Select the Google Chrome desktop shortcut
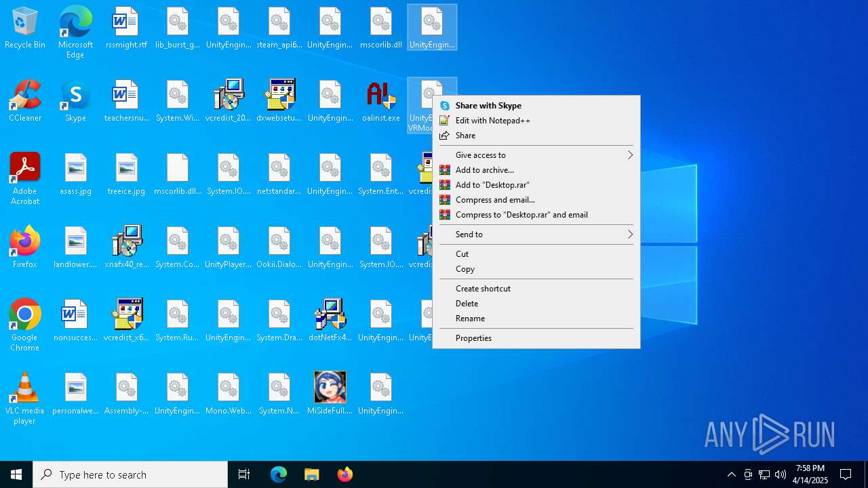The height and width of the screenshot is (488, 868). coord(25,325)
